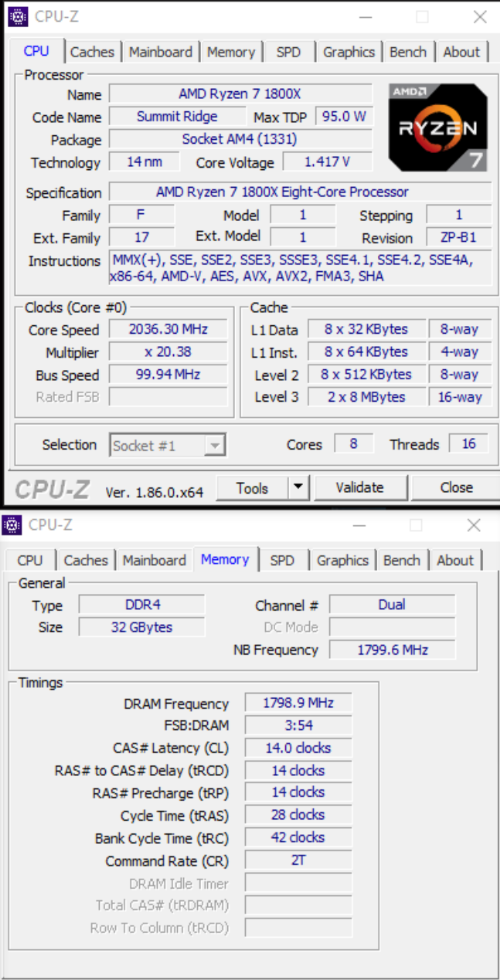Viewport: 500px width, 980px height.
Task: Click the Threads value 16
Action: [468, 444]
